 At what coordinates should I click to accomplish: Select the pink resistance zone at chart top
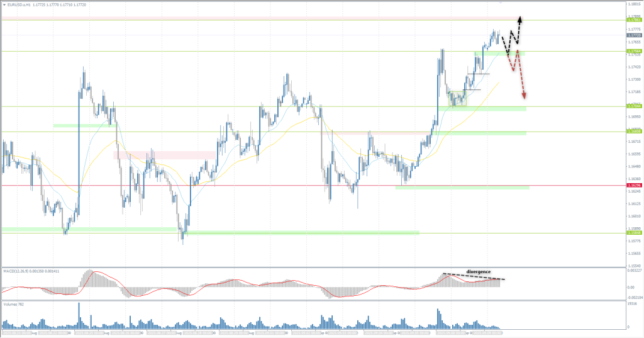314,18
